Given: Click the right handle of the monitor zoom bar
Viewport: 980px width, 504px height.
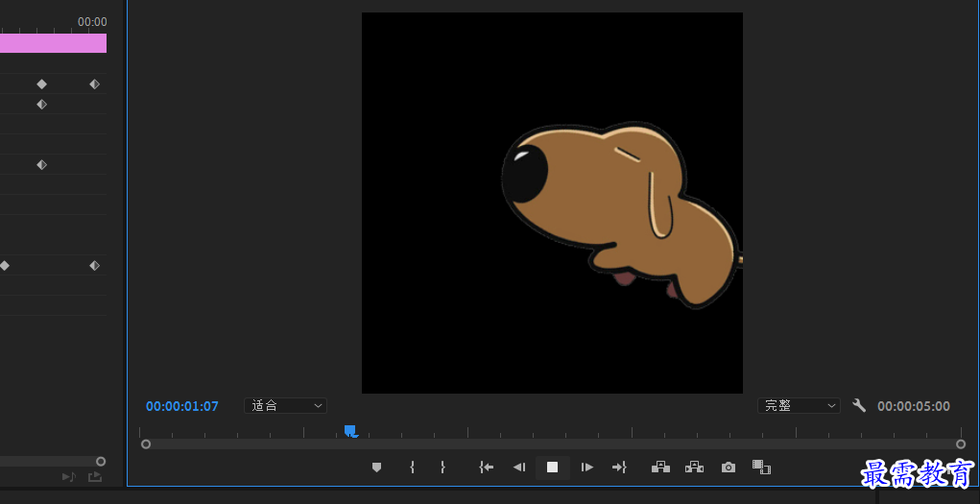Looking at the screenshot, I should pos(961,444).
